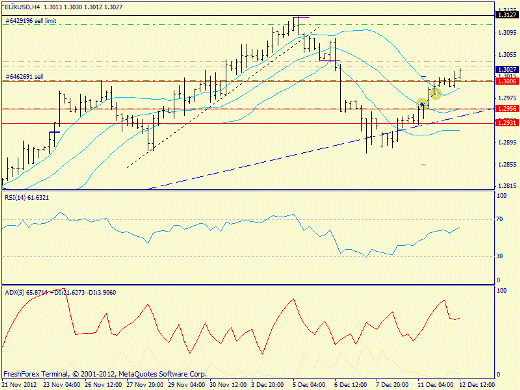Select the yellow-circled marker just below the 1.3006 line

pos(435,94)
